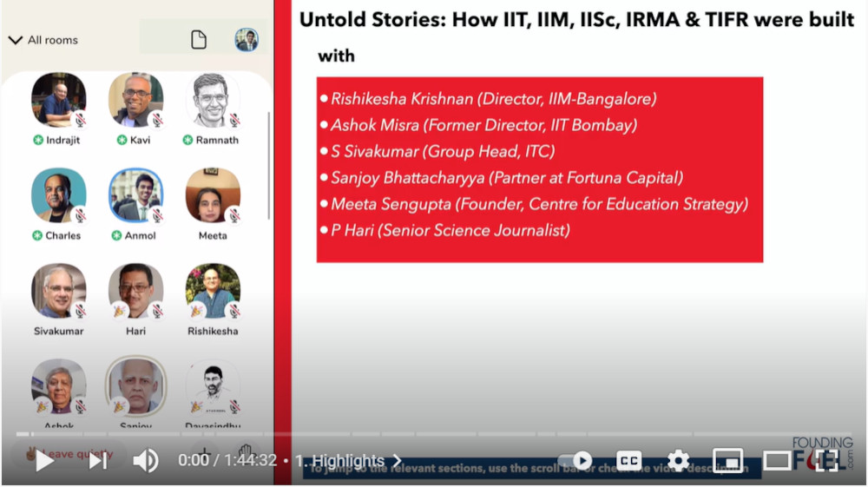Click the muted mic badge on Hari
Image resolution: width=868 pixels, height=487 pixels.
(x=157, y=311)
